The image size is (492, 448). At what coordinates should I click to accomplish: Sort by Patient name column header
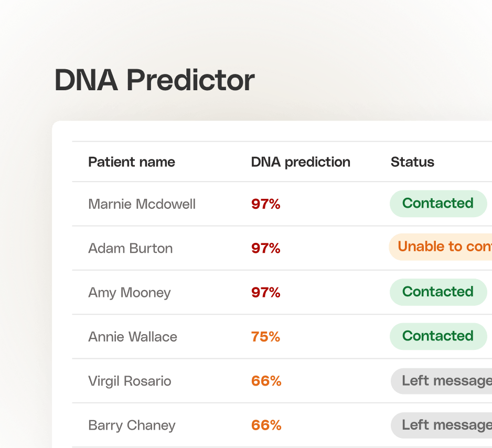pos(132,162)
